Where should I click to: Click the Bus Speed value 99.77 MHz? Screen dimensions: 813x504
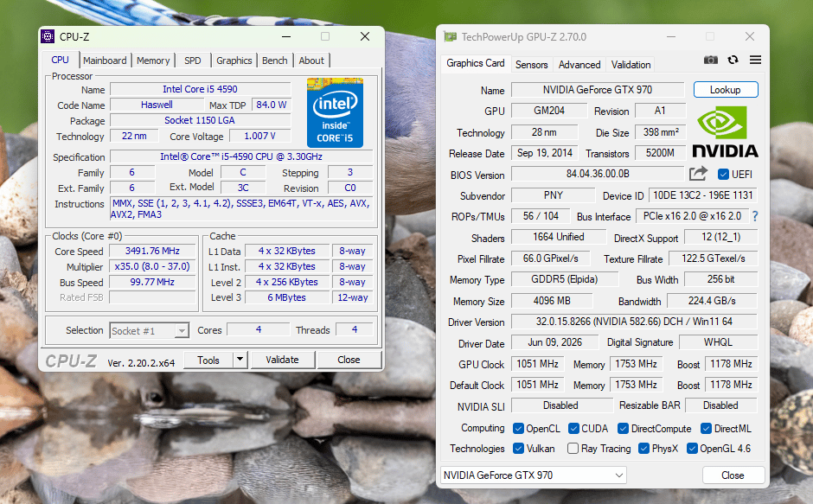152,282
